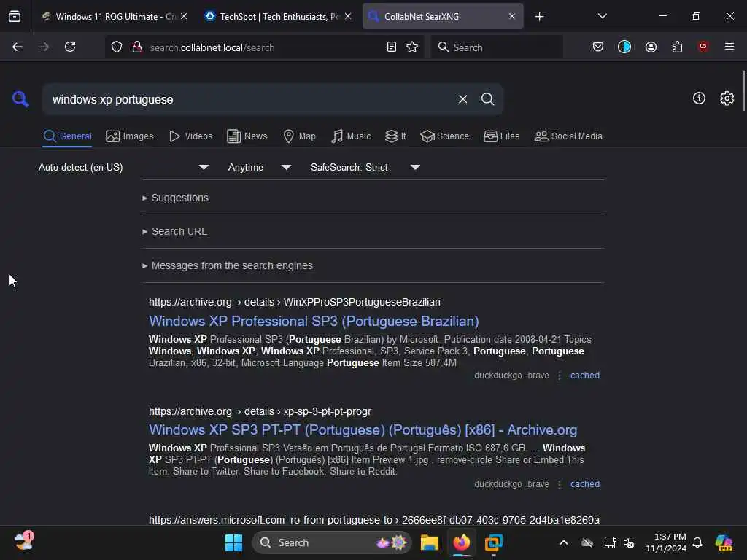Open Firefox View button
The image size is (747, 560).
[15, 16]
